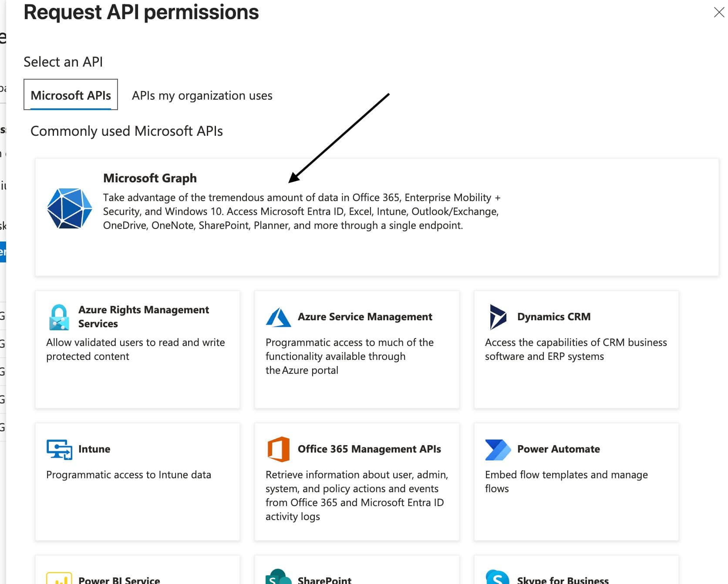The image size is (728, 584).
Task: Click the Office 365 orange logo icon
Action: coord(279,449)
